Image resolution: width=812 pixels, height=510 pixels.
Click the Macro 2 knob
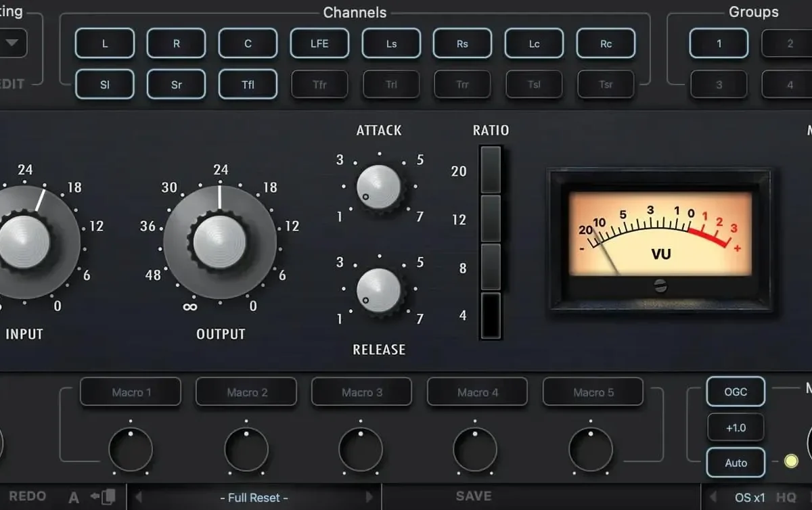(246, 450)
